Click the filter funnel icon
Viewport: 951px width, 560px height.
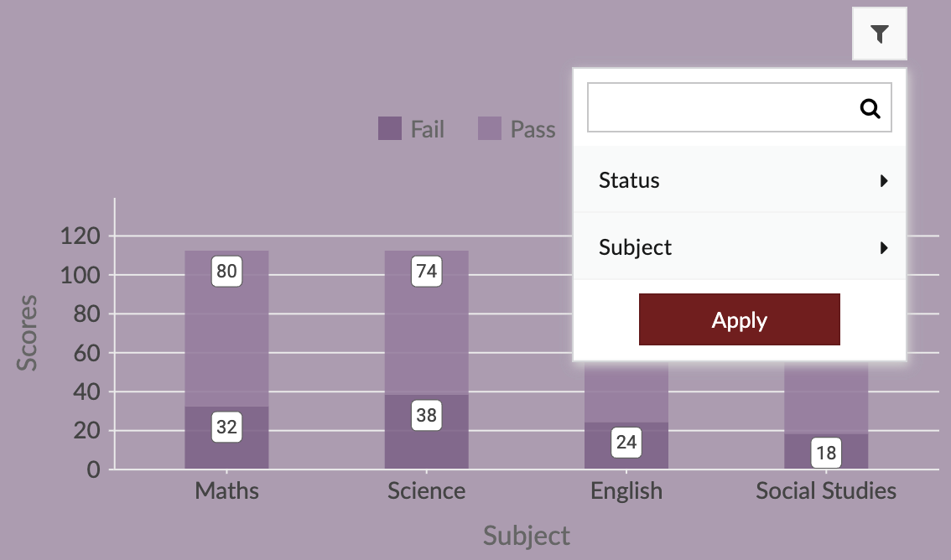point(879,34)
